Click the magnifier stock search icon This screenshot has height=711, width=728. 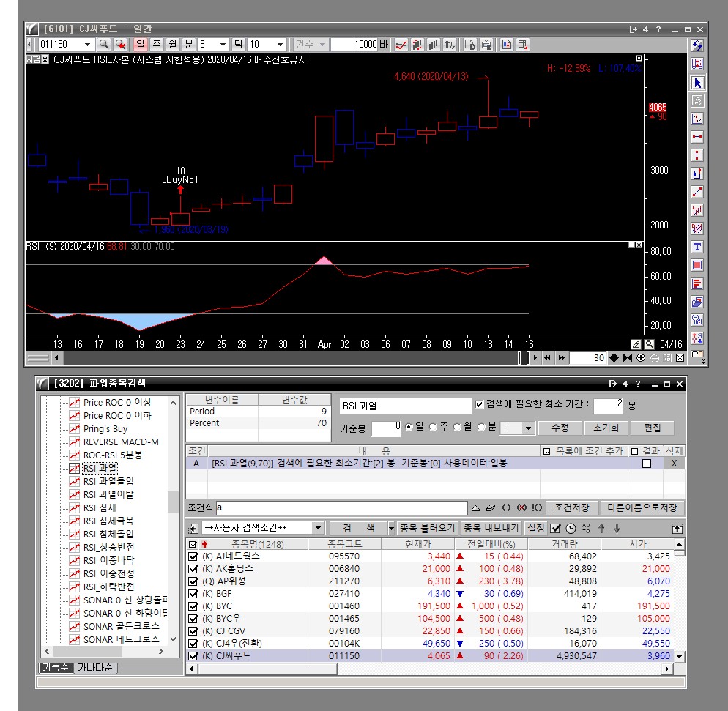[x=104, y=45]
